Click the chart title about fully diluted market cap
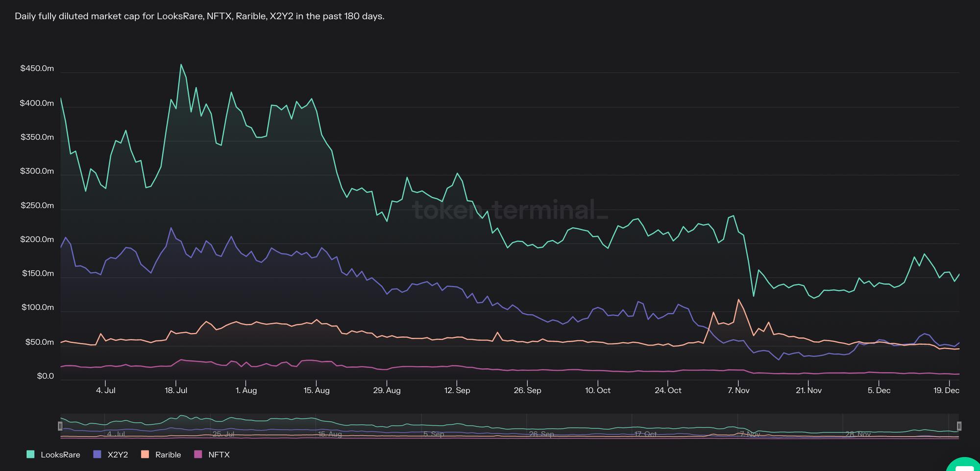 tap(199, 16)
